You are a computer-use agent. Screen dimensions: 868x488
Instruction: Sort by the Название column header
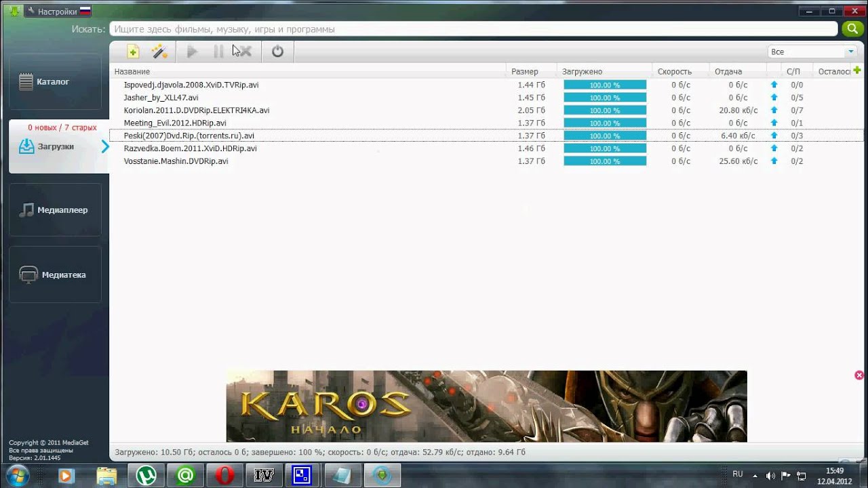coord(307,71)
